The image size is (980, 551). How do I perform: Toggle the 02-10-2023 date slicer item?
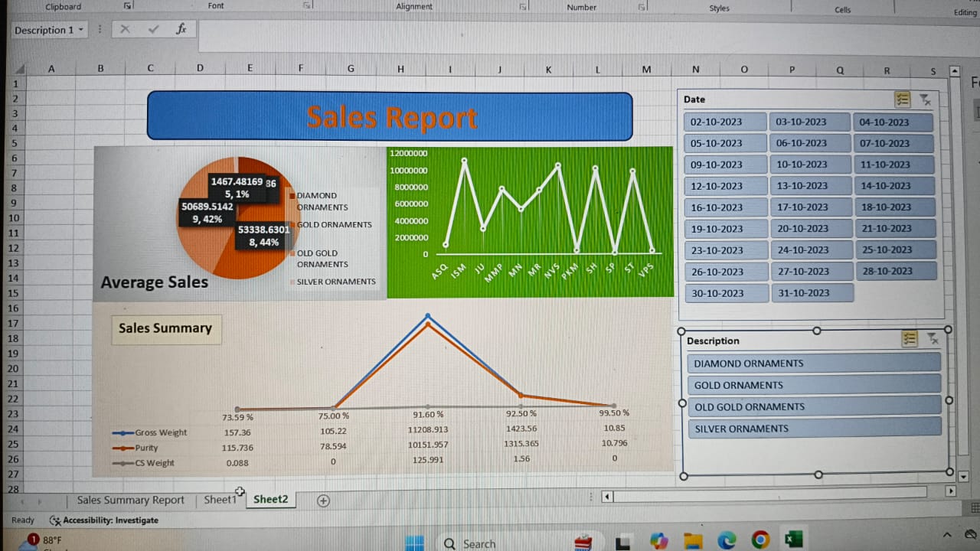725,122
